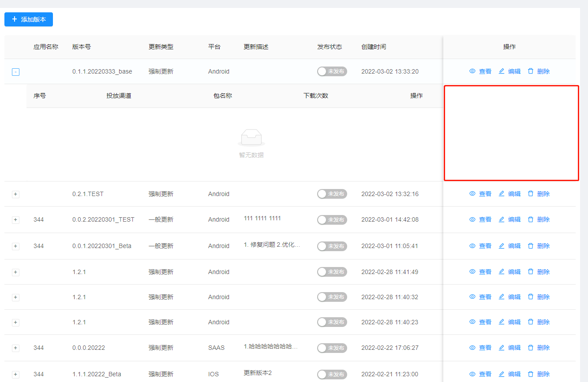
Task: Toggle publish switch for SAAS version 0.0.0.20222
Action: pos(332,348)
